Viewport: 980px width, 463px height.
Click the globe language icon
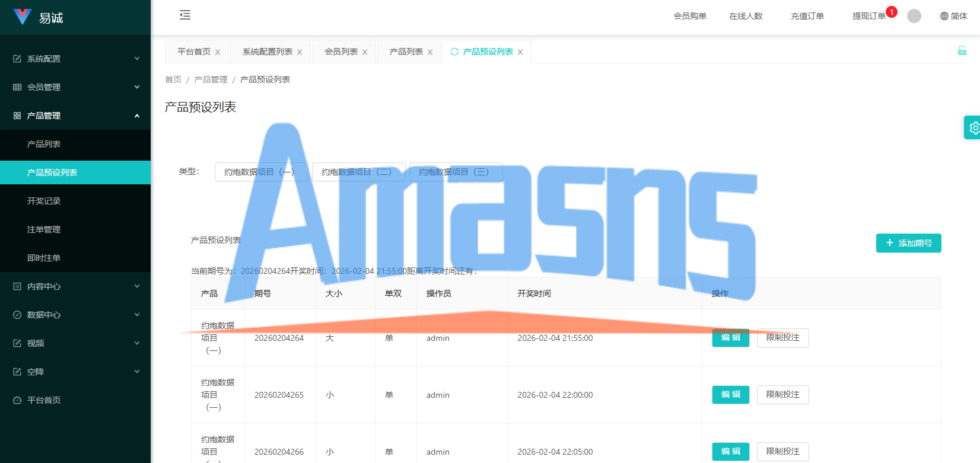tap(944, 16)
